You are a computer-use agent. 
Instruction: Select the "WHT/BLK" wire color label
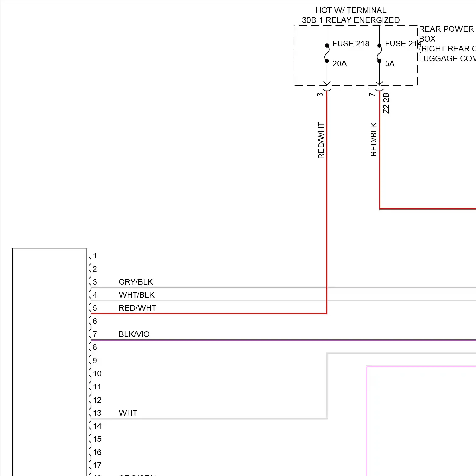click(x=136, y=295)
